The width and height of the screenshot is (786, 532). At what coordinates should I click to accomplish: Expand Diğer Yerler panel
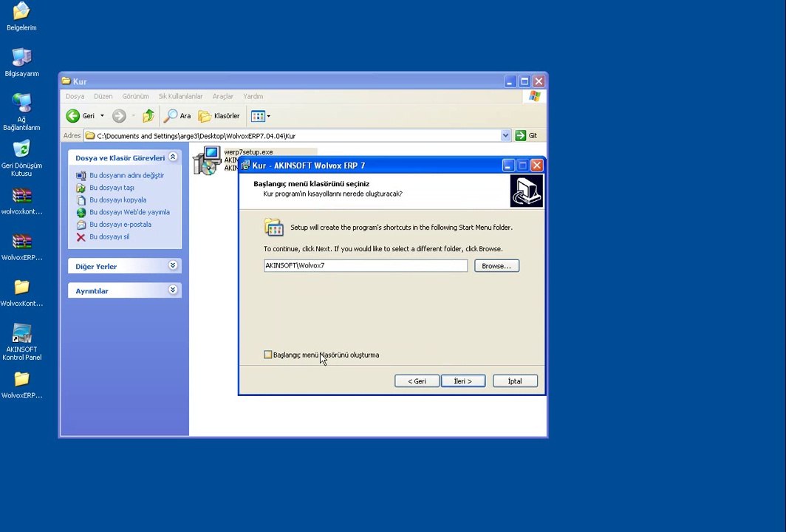(173, 265)
